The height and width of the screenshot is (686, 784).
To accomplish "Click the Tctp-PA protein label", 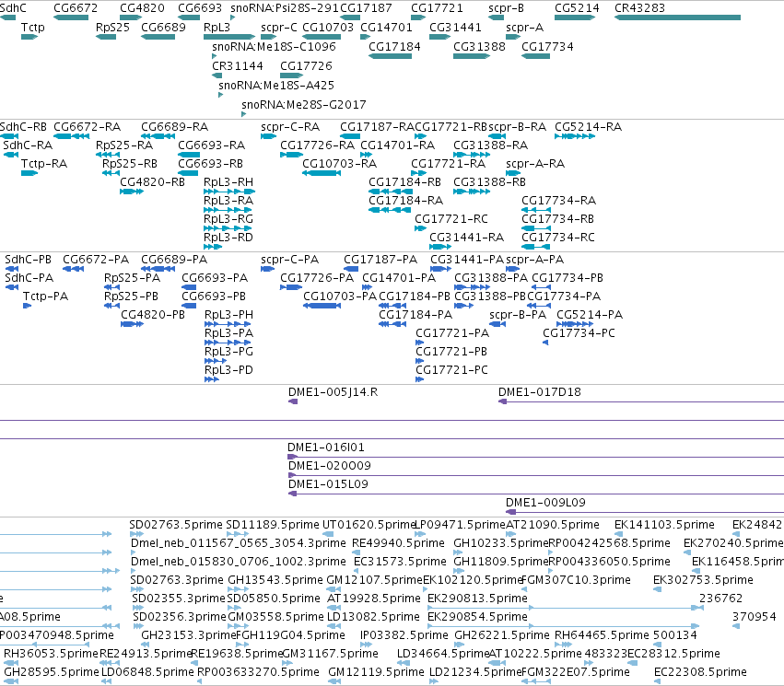I will click(45, 296).
